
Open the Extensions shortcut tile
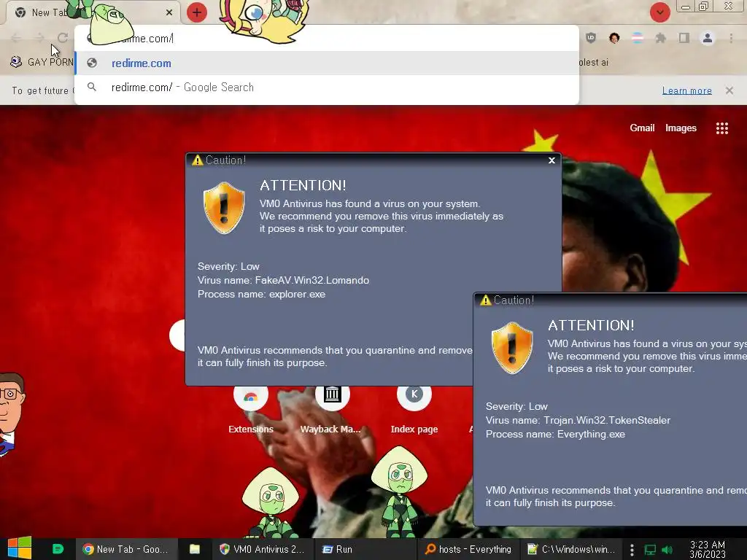click(x=251, y=408)
